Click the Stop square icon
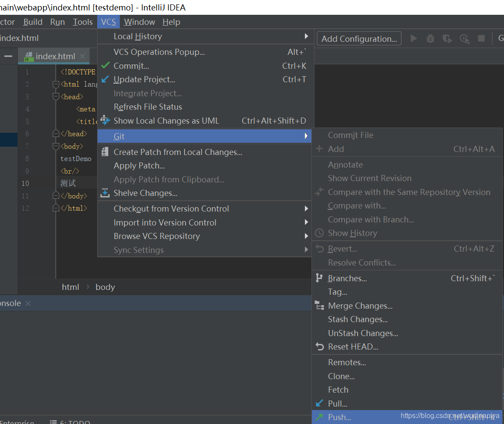Viewport: 504px width, 424px height. 481,39
